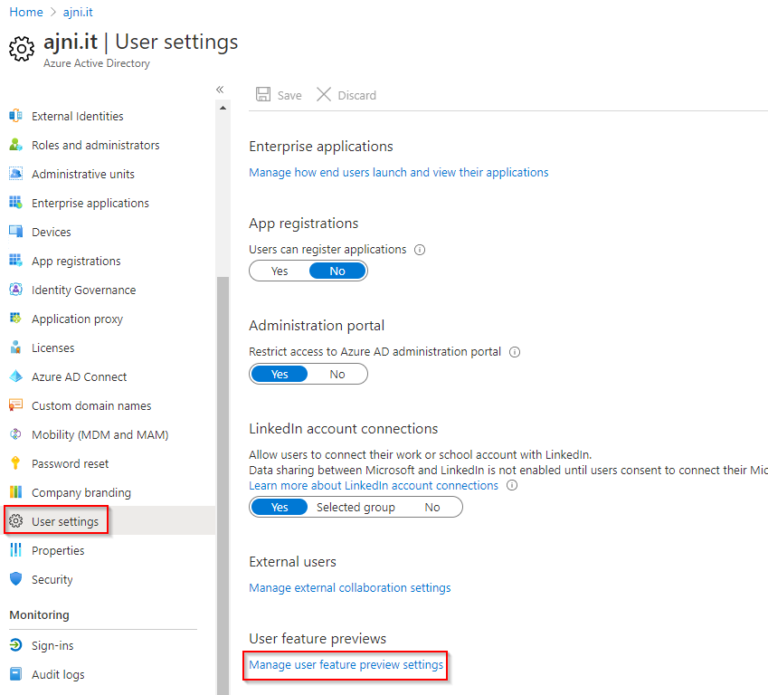
Task: Open External Identities menu item
Action: click(x=77, y=116)
